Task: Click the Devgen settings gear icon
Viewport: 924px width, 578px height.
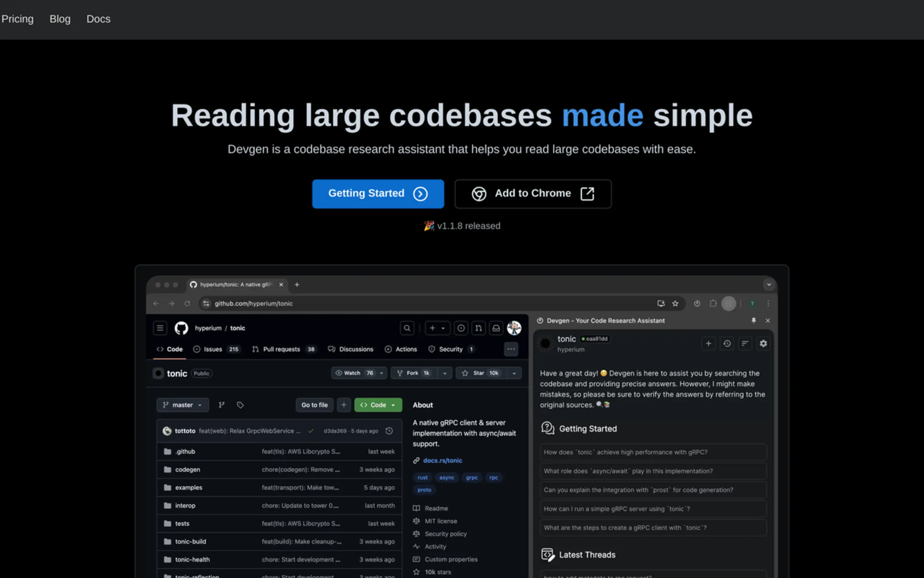Action: pyautogui.click(x=763, y=343)
